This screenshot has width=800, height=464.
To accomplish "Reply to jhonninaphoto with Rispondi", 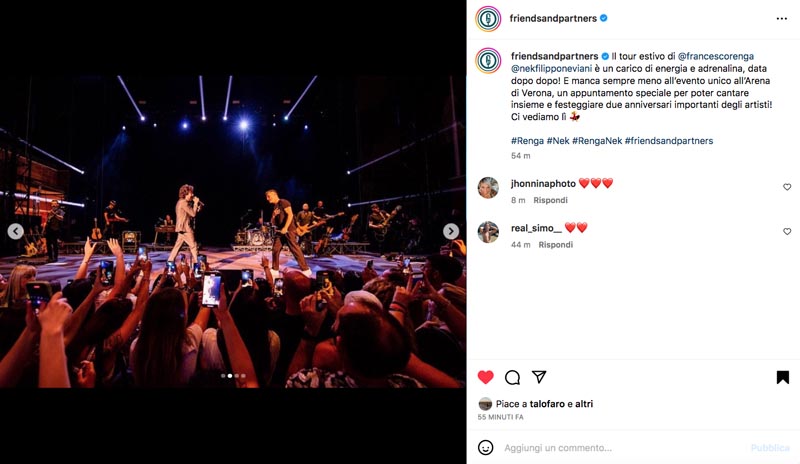I will pos(550,200).
